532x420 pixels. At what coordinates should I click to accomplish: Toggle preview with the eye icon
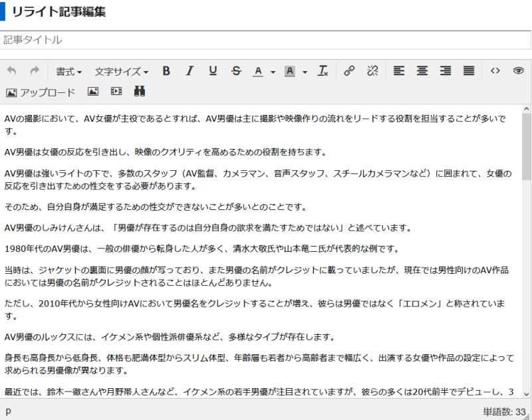(518, 71)
